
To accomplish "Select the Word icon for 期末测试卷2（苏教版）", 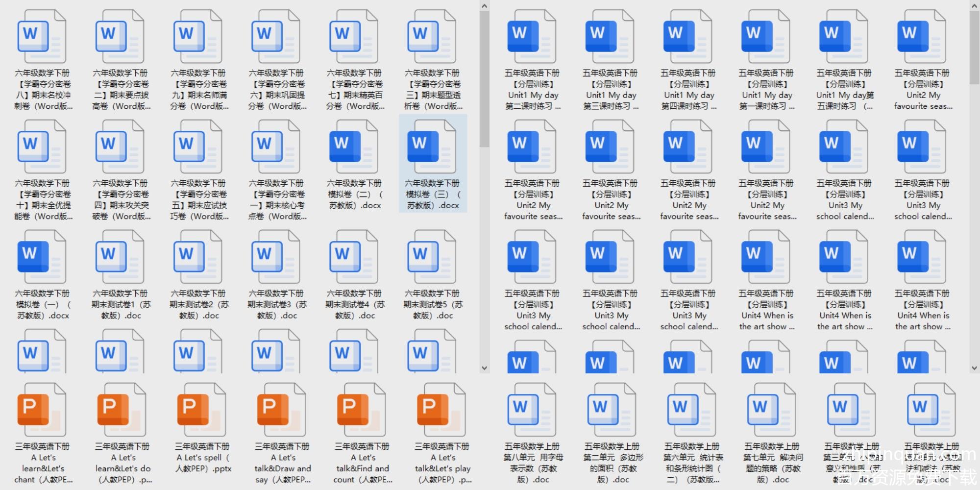I will coord(197,257).
